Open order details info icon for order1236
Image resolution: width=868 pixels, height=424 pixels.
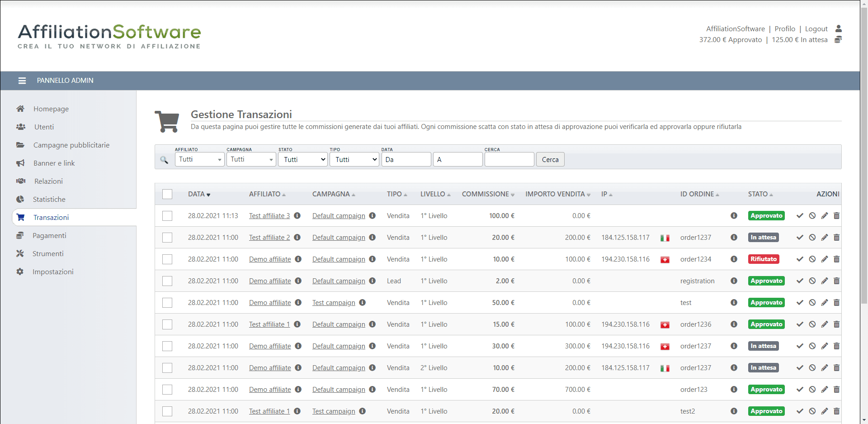pos(734,324)
